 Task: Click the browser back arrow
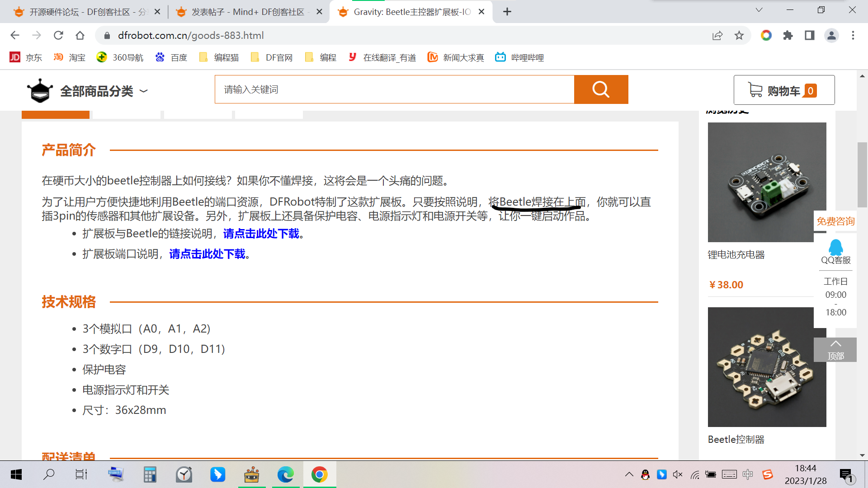(x=15, y=35)
